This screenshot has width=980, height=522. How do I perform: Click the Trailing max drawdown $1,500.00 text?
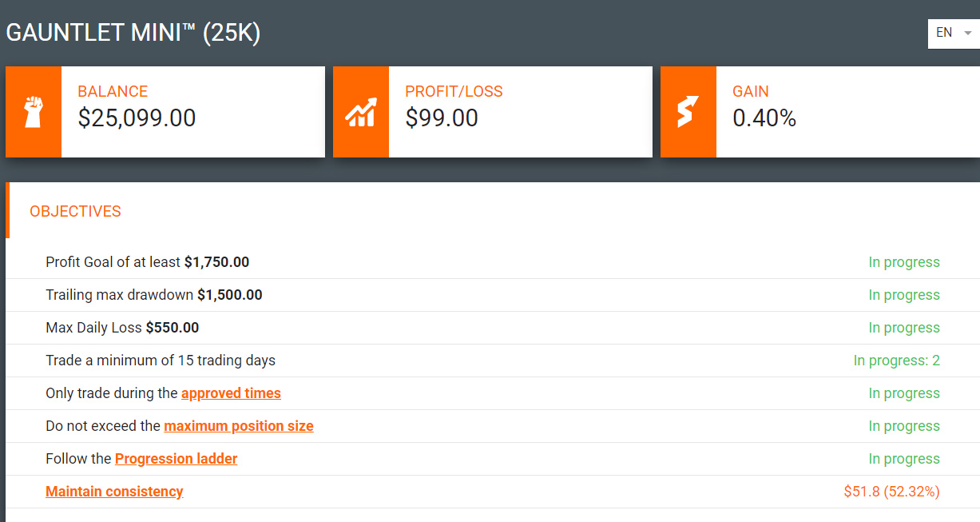click(154, 295)
